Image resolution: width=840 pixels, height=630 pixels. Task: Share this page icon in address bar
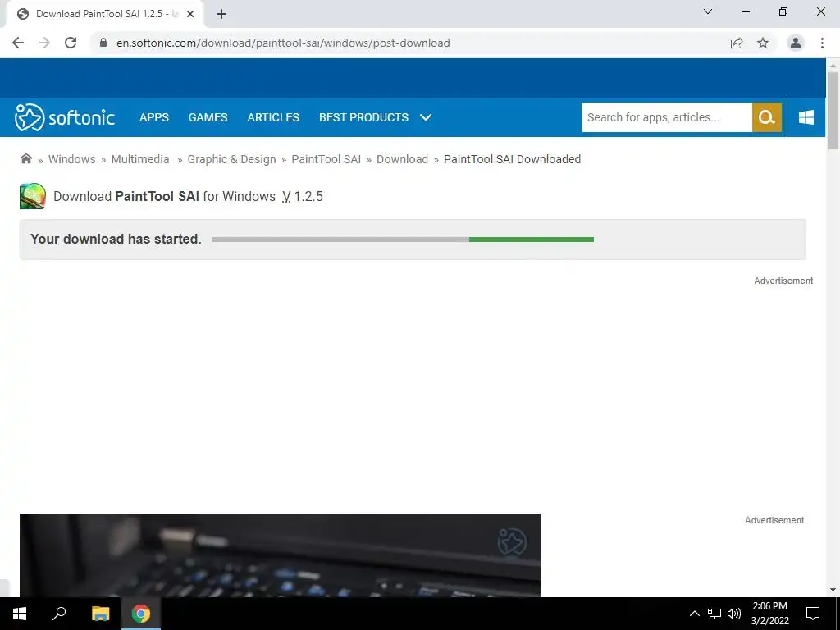tap(737, 43)
